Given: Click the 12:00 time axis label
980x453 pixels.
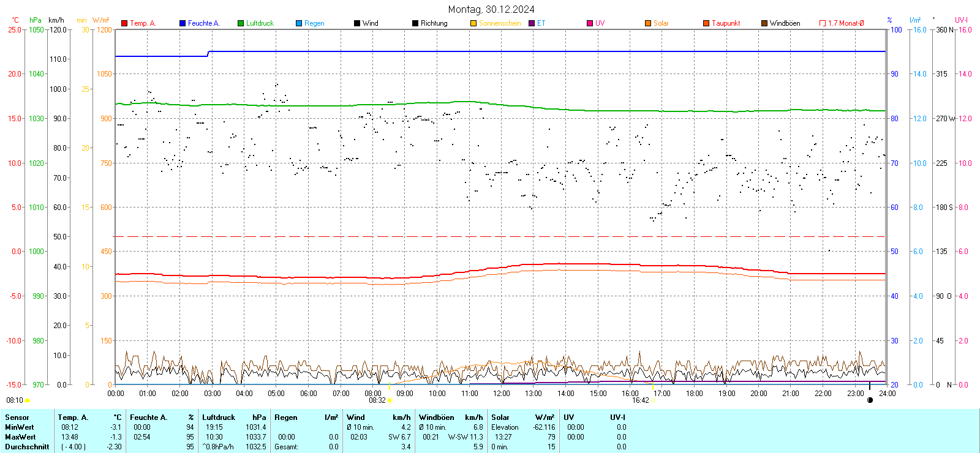Looking at the screenshot, I should [x=502, y=394].
